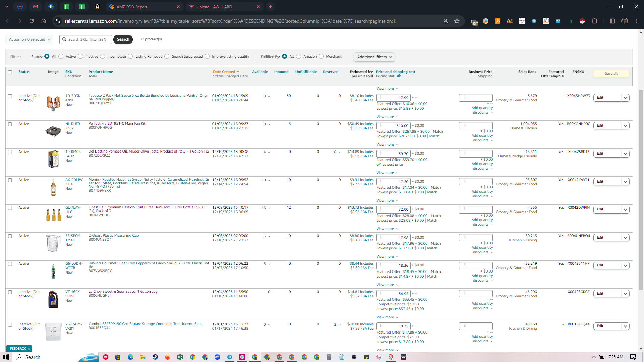Click the Windows taskbar Search box
The image size is (644, 362).
56,357
